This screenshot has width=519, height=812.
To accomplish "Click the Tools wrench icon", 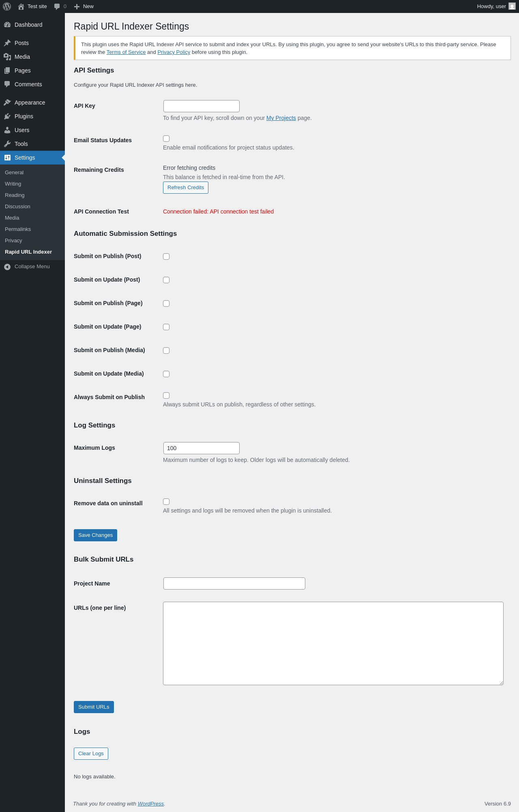I will click(x=7, y=144).
